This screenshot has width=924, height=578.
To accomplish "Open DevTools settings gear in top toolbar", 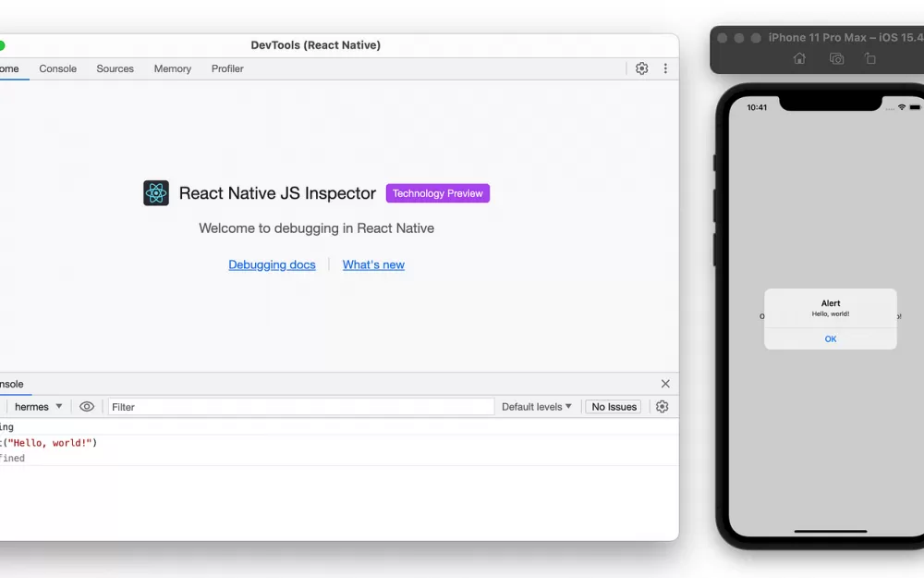I will tap(642, 68).
